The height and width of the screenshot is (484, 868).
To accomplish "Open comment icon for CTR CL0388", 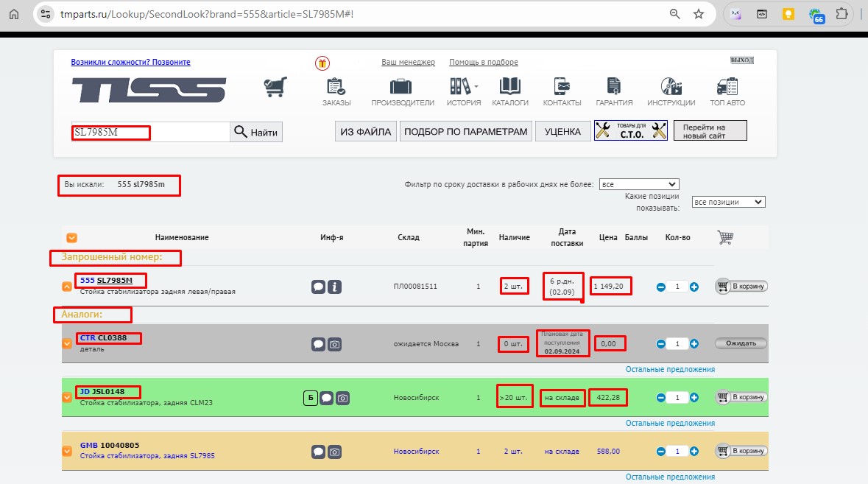I will (318, 345).
